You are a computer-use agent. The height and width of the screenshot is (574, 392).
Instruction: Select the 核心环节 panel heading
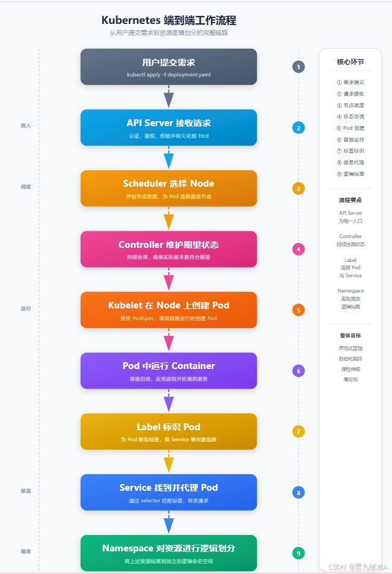point(350,62)
